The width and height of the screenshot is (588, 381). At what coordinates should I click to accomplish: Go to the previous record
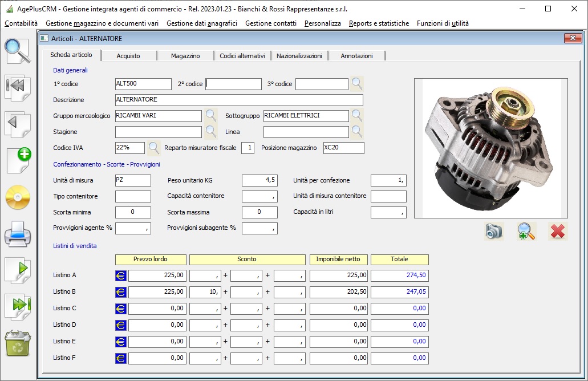click(17, 123)
